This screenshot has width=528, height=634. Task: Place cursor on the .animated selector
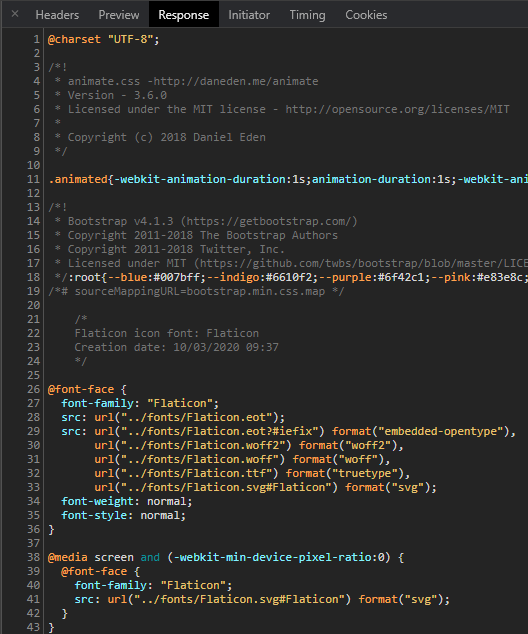78,179
